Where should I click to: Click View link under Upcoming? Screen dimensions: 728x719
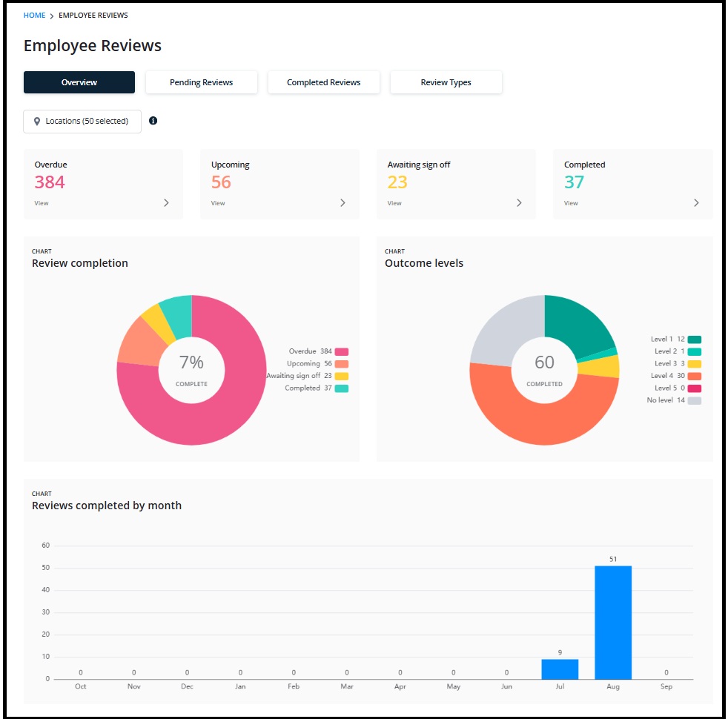[x=218, y=203]
